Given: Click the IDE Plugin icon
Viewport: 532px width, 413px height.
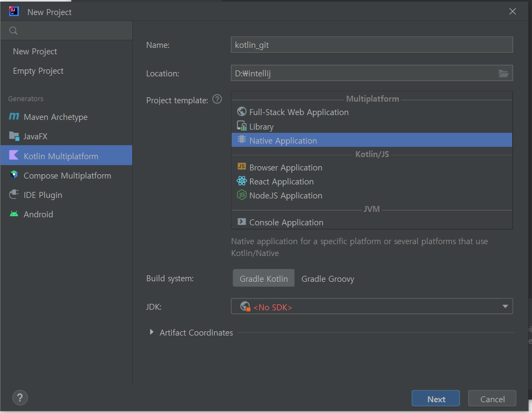Looking at the screenshot, I should pos(14,194).
